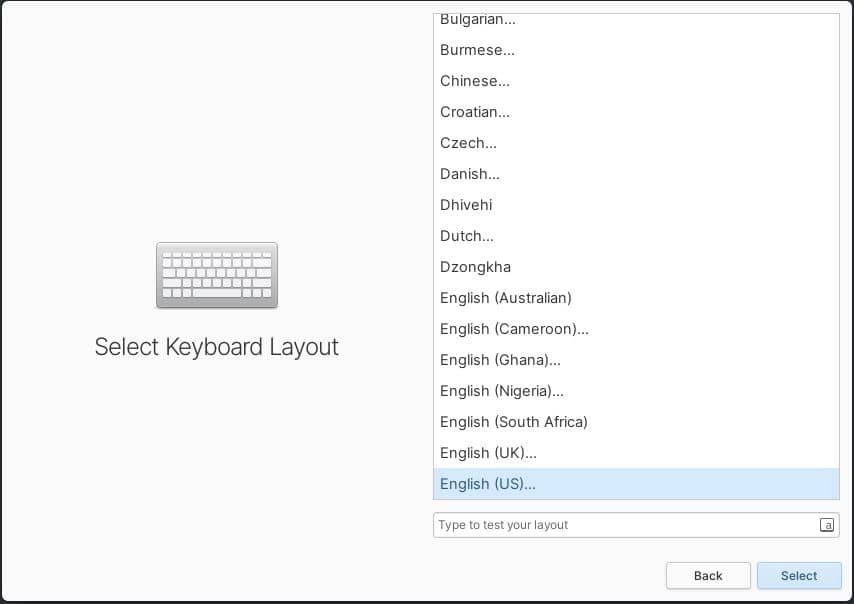Open English (Cameroon)... variants
This screenshot has height=604, width=854.
point(636,330)
